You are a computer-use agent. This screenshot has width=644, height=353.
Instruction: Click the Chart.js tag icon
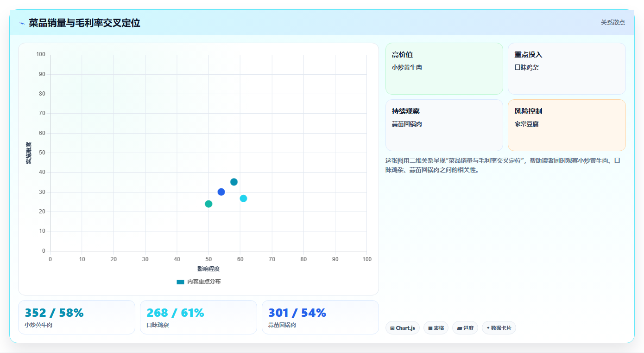tap(392, 328)
